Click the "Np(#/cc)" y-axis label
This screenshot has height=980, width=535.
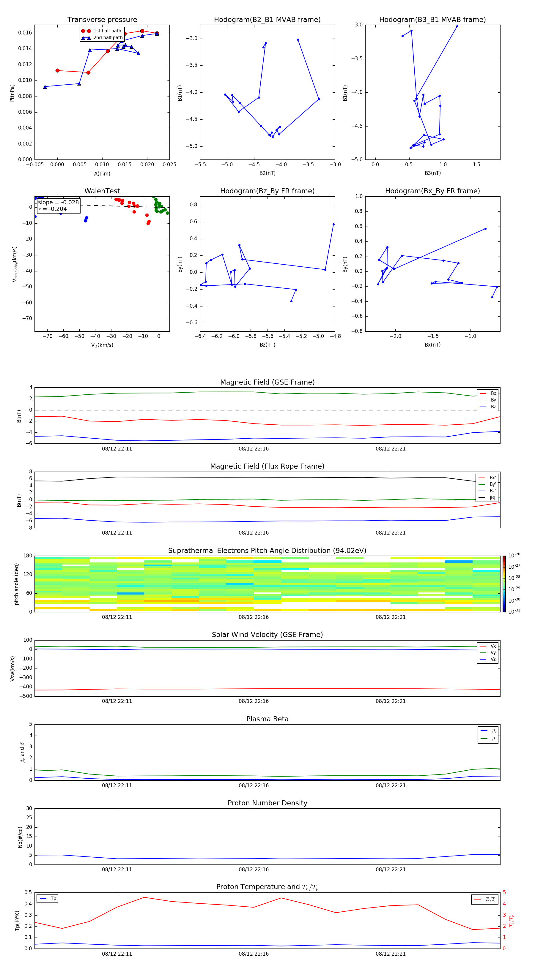point(20,837)
